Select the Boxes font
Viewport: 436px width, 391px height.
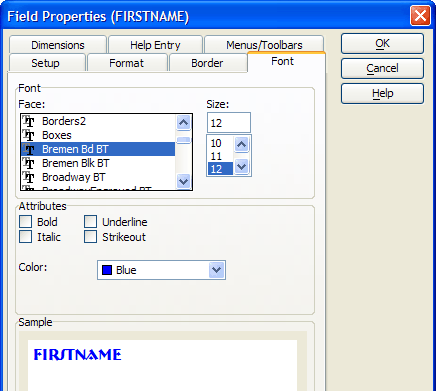tap(98, 135)
